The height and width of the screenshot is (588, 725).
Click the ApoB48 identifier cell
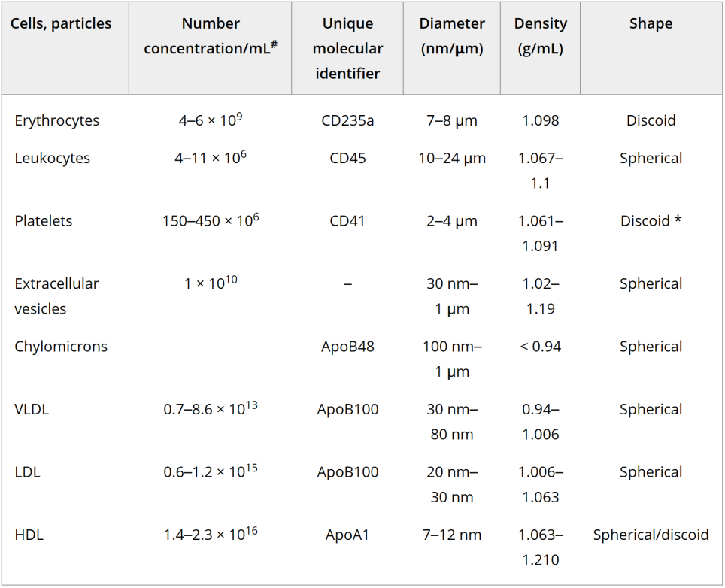click(347, 347)
